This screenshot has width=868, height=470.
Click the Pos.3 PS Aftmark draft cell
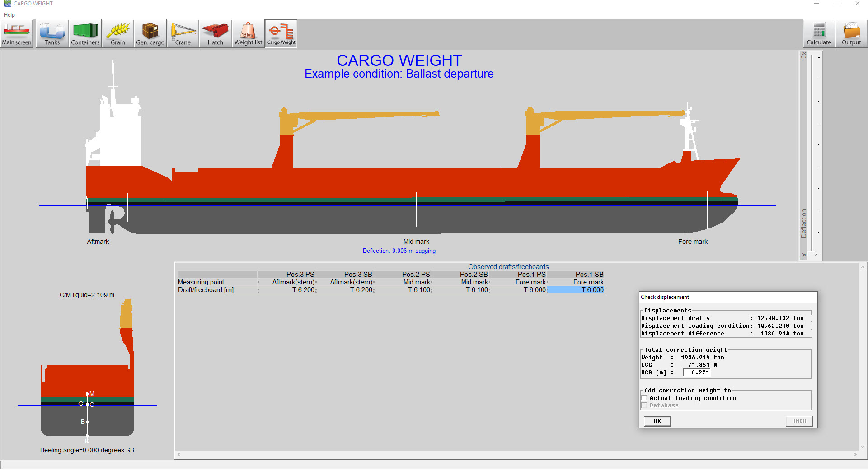click(x=286, y=290)
